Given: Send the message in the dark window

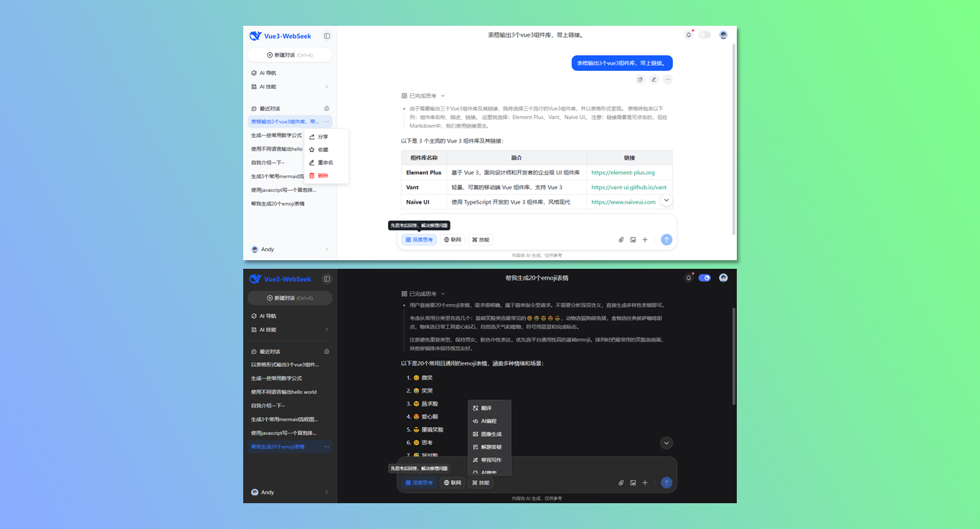Looking at the screenshot, I should point(666,483).
